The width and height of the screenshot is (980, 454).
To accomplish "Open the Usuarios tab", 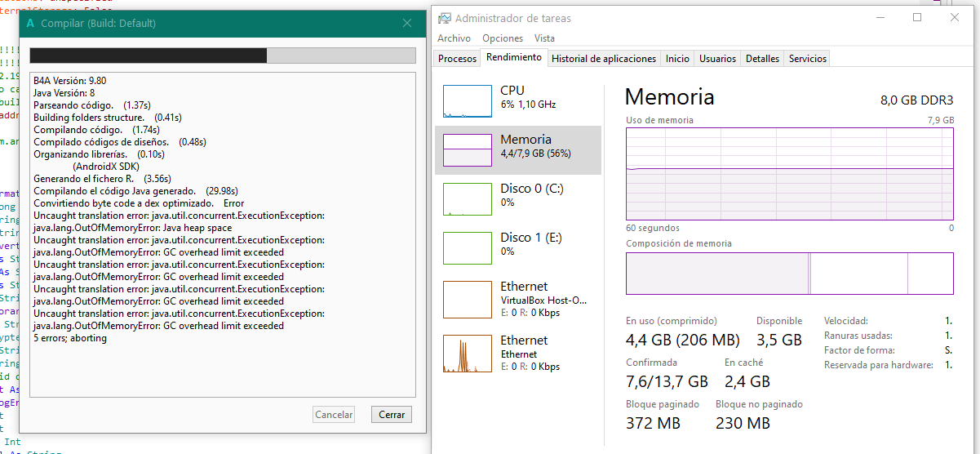I will click(718, 59).
